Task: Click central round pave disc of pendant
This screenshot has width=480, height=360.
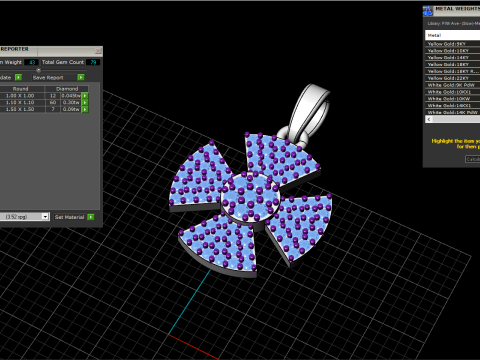Action: [250, 197]
